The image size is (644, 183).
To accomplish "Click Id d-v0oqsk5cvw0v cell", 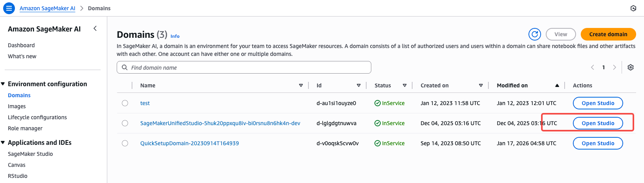I will pos(338,143).
